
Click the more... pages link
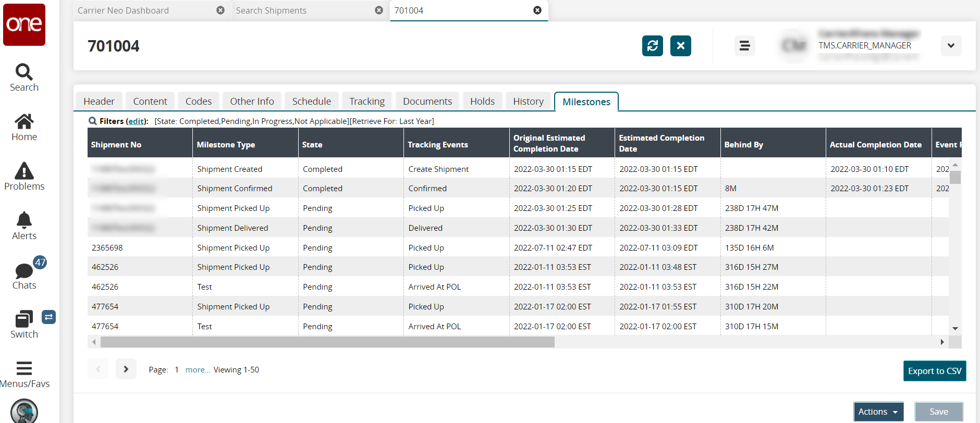point(198,370)
